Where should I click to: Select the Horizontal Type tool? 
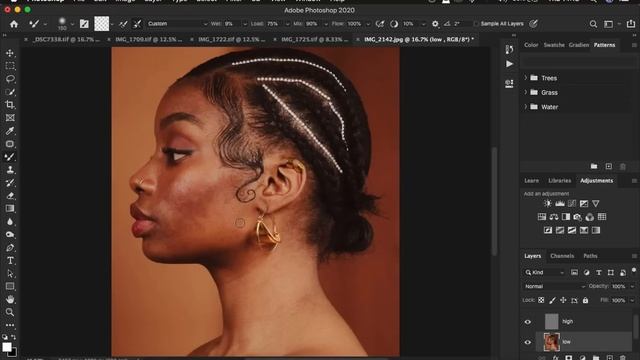[x=10, y=260]
